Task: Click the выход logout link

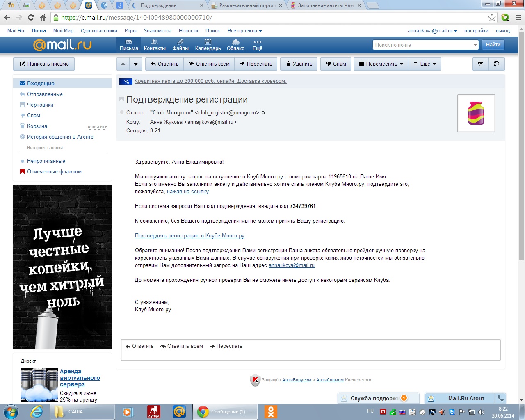Action: tap(503, 31)
